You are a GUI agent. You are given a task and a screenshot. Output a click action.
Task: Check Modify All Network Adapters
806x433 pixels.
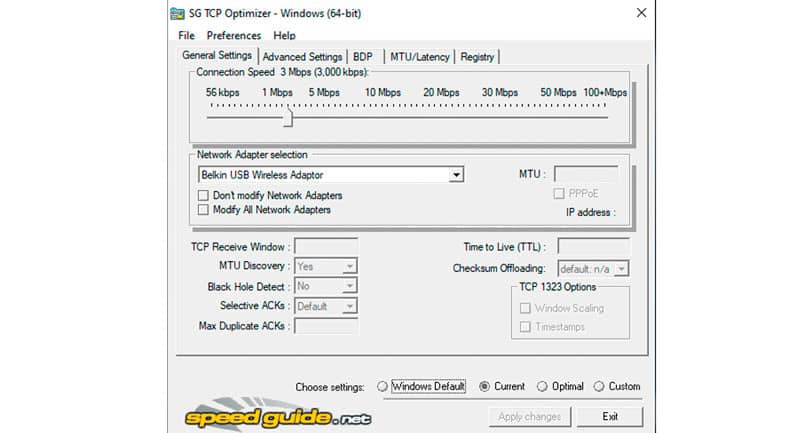point(204,210)
